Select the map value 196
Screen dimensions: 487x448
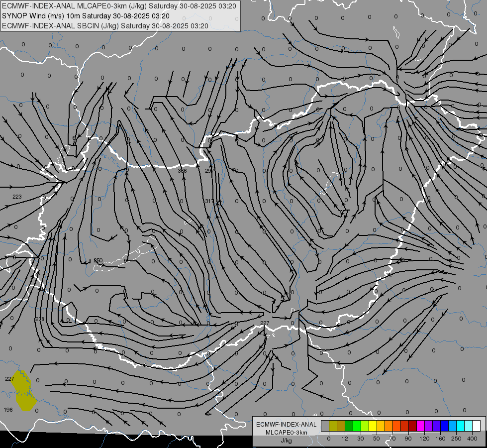[8, 410]
